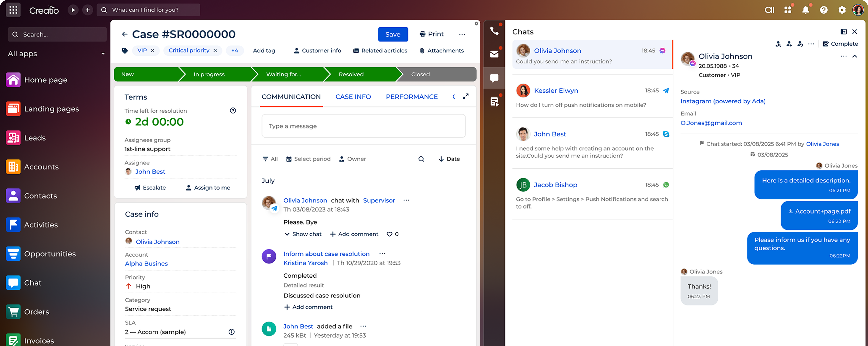Click the Print button
The image size is (868, 346).
pos(431,34)
